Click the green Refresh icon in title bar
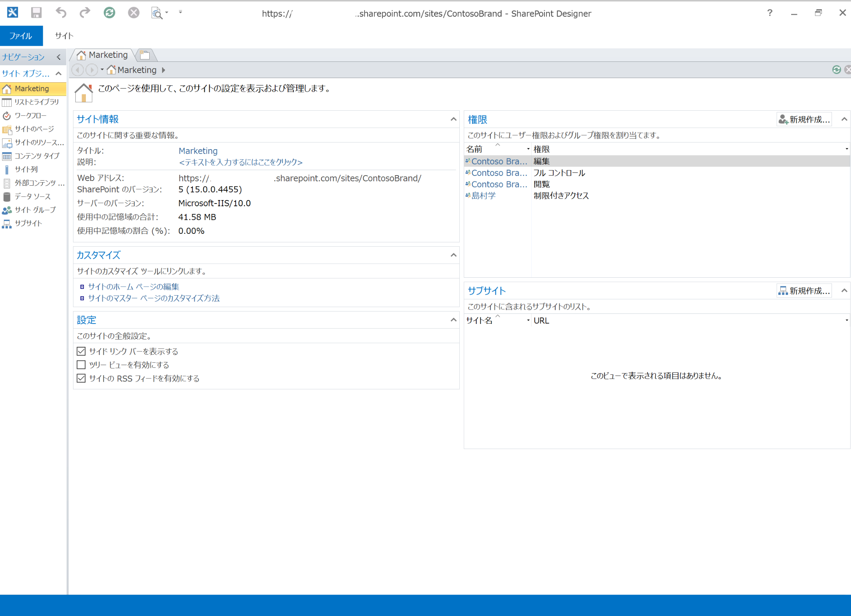 coord(109,13)
